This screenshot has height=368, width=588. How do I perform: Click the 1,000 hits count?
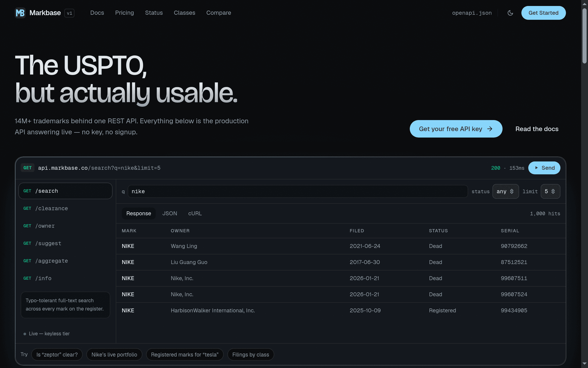coord(545,213)
